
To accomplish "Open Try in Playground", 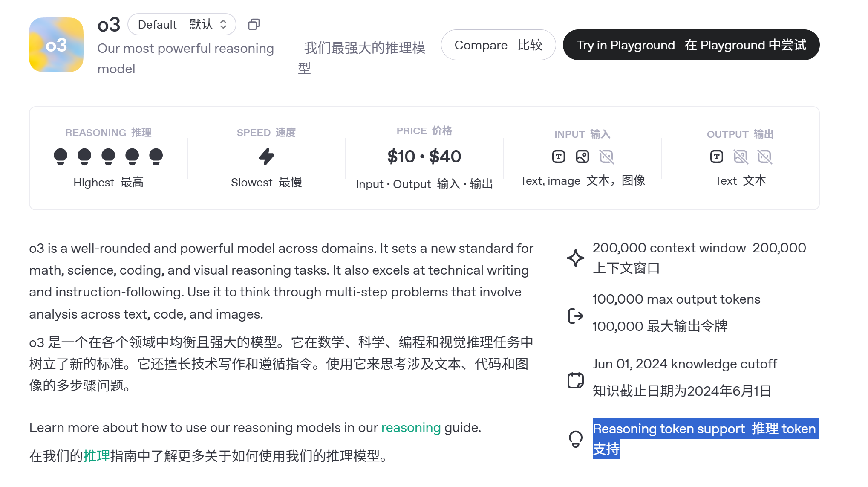I will point(691,45).
